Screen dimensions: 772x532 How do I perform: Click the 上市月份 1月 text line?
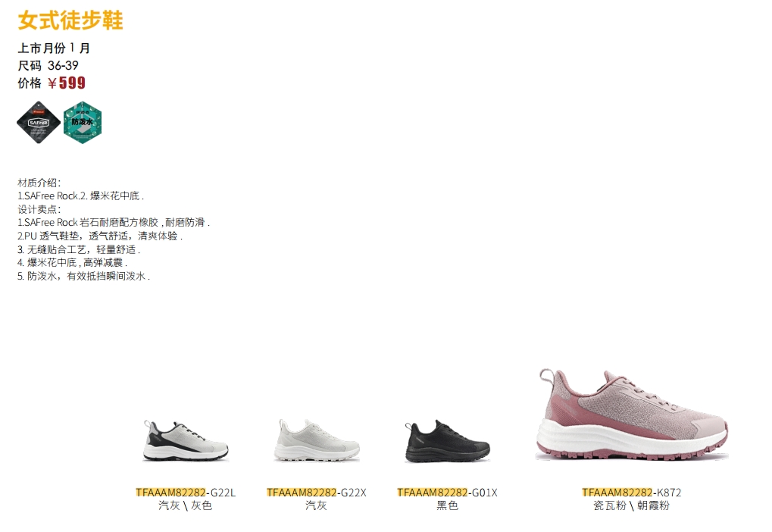(54, 49)
